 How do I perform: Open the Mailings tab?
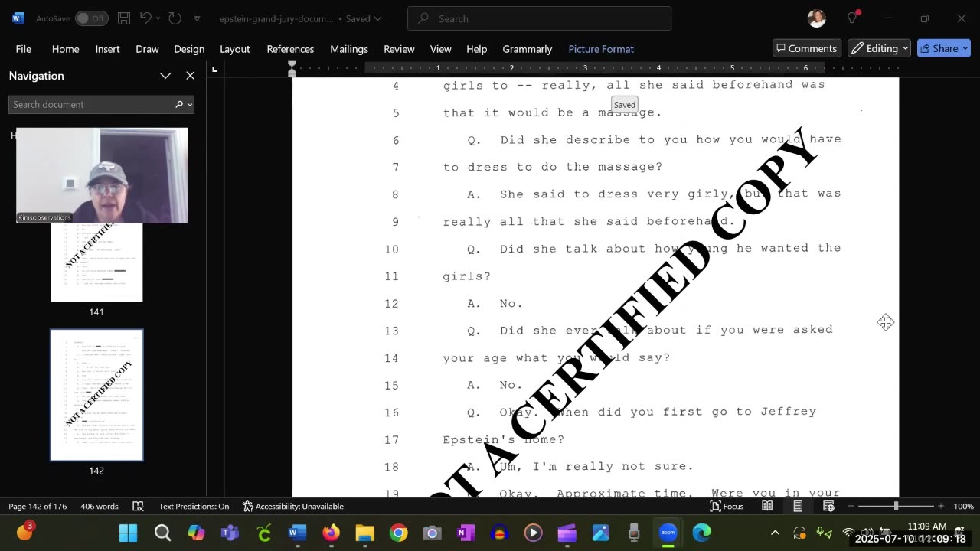(x=349, y=49)
